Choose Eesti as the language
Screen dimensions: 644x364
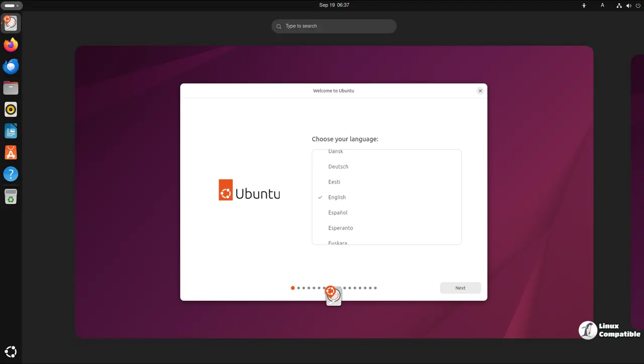coord(334,182)
